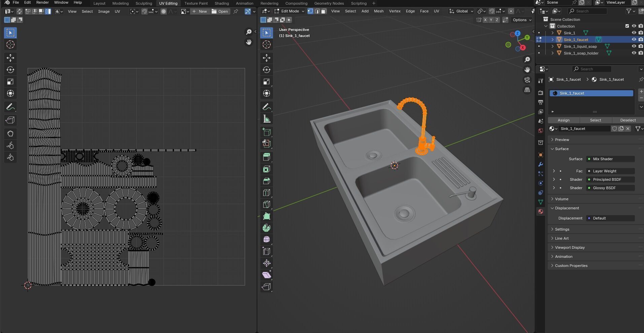Viewport: 644px width, 333px height.
Task: Hide Sink_1_faucet in viewport
Action: [634, 40]
